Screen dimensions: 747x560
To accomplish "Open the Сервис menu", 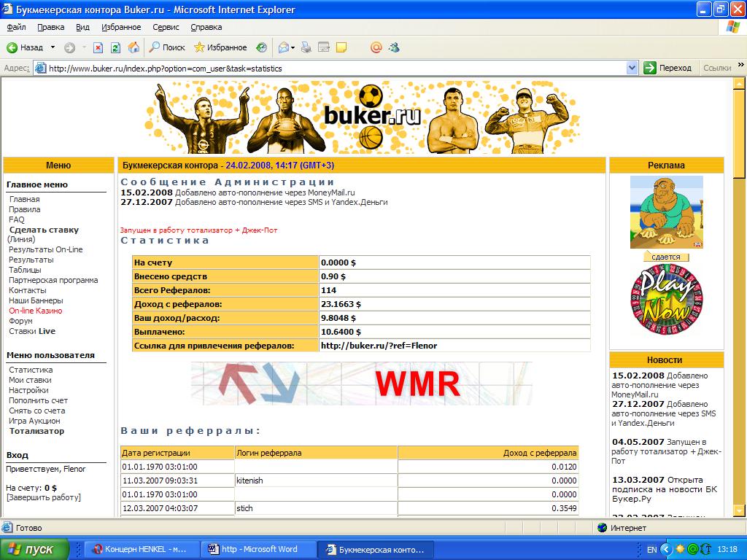I will tap(166, 27).
